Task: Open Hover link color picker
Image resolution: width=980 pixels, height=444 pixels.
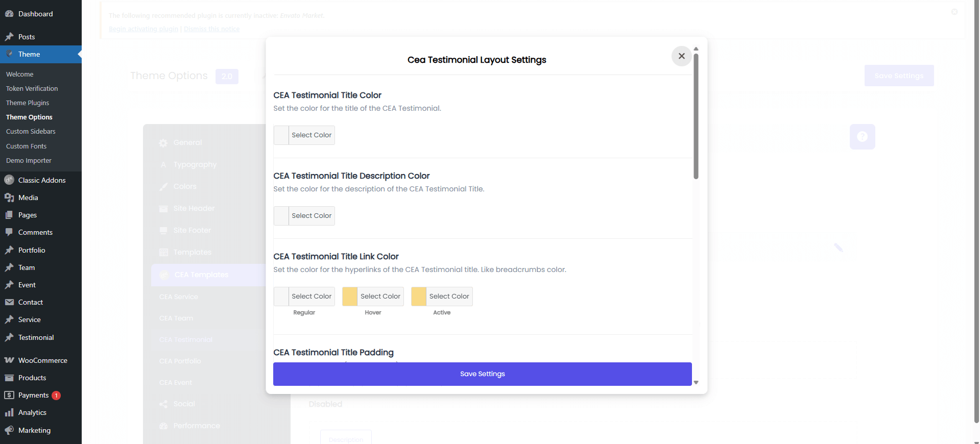Action: [350, 297]
